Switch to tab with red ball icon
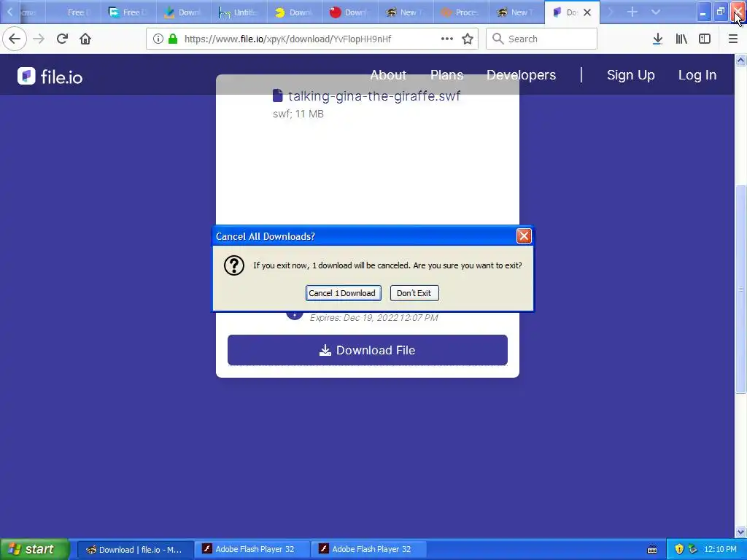This screenshot has width=747, height=560. click(x=350, y=12)
